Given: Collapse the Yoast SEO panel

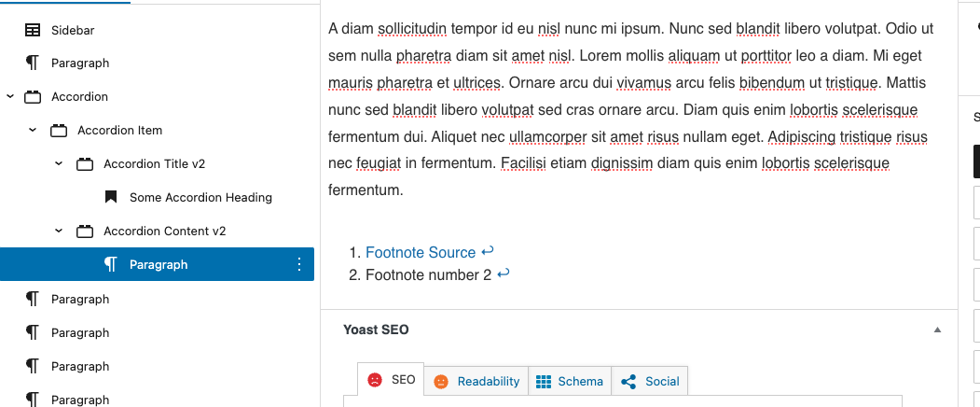Looking at the screenshot, I should tap(937, 330).
